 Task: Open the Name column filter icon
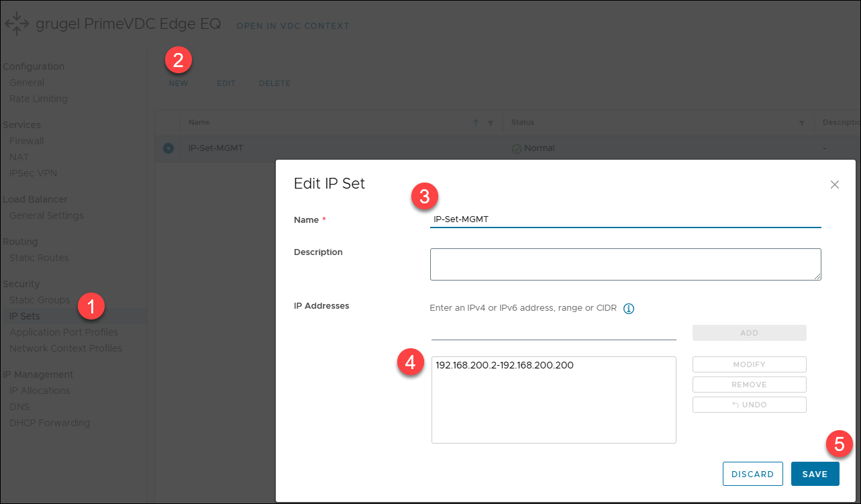pos(491,123)
